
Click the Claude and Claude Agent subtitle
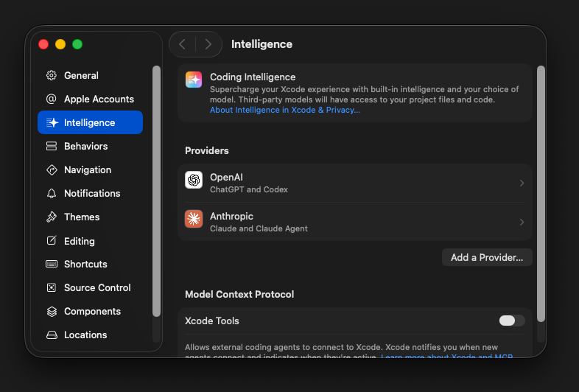point(259,228)
